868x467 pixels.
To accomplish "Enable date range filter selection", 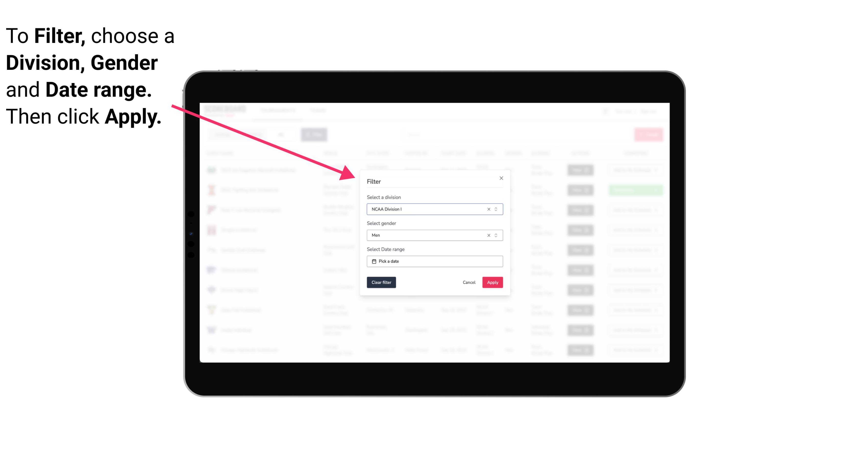I will point(434,261).
